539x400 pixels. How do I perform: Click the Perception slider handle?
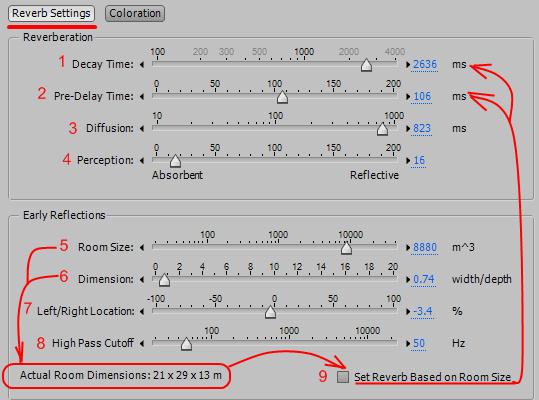(175, 160)
